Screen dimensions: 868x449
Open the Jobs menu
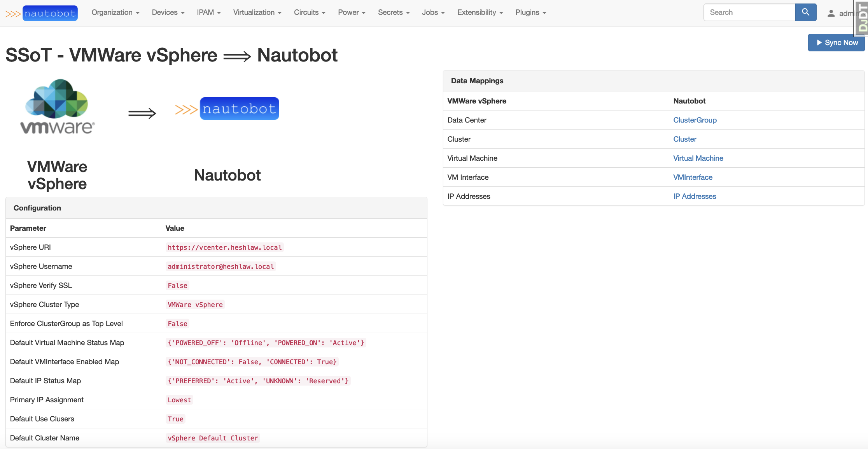[x=433, y=12]
